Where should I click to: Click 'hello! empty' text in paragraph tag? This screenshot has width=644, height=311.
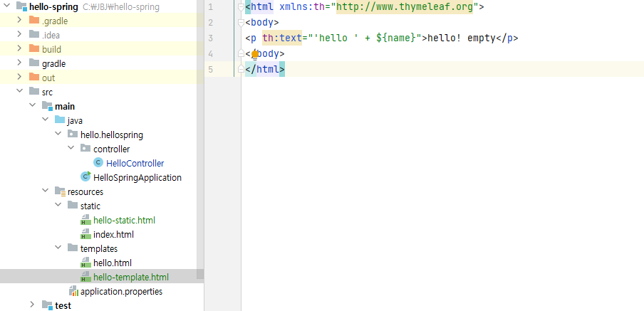[x=462, y=38]
